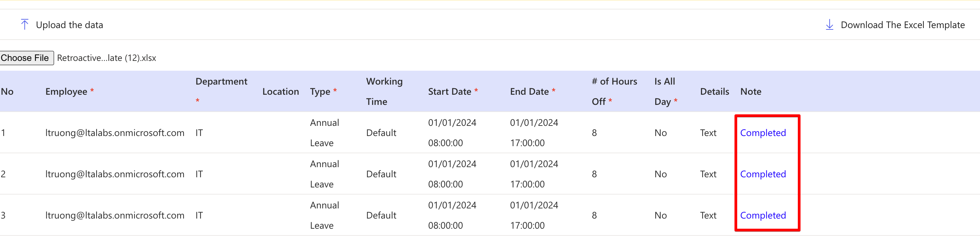Click the Note column header

pos(751,92)
